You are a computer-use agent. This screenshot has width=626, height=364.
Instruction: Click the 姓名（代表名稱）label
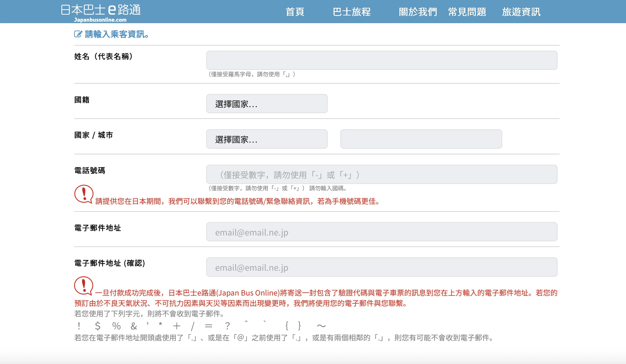[104, 56]
